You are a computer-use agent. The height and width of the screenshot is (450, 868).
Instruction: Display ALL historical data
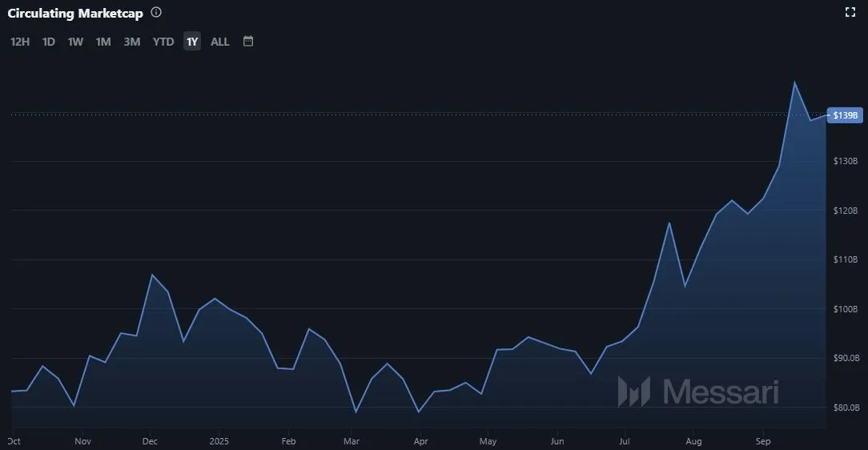click(219, 42)
